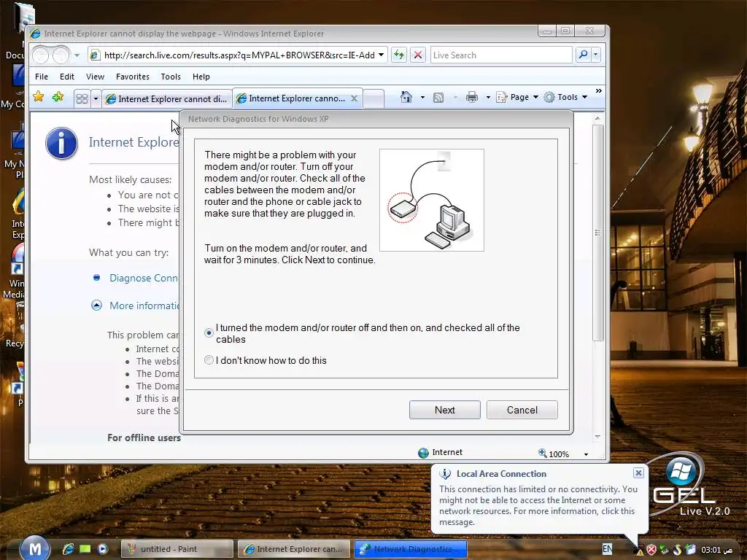Expand the tab list dropdown arrow

coord(96,98)
